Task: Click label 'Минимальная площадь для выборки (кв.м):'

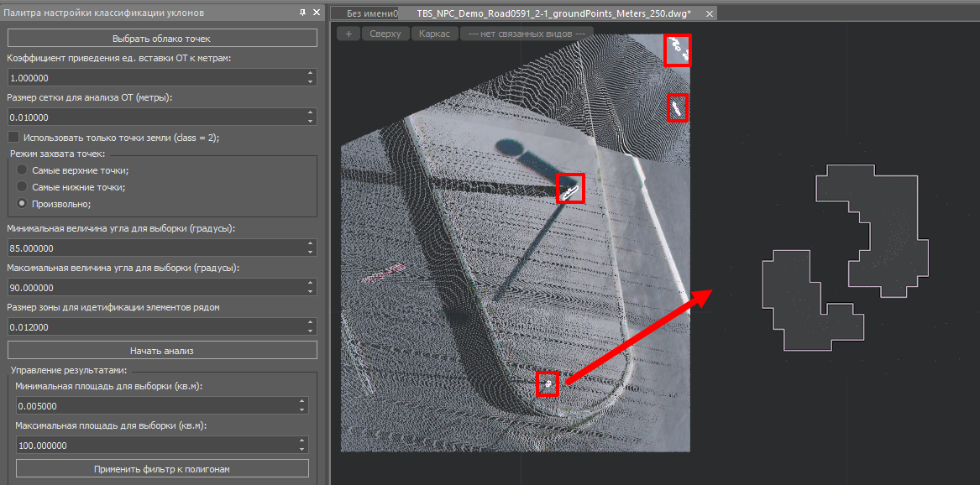Action: (109, 386)
